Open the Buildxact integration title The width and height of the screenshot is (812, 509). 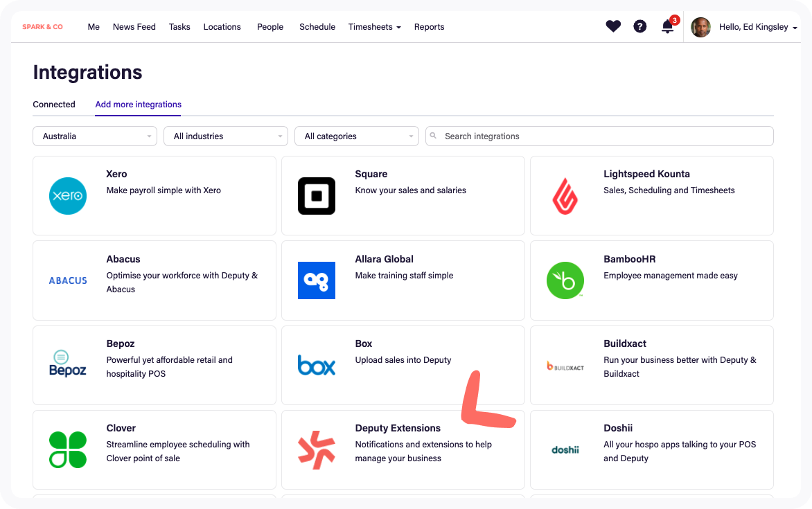(624, 343)
